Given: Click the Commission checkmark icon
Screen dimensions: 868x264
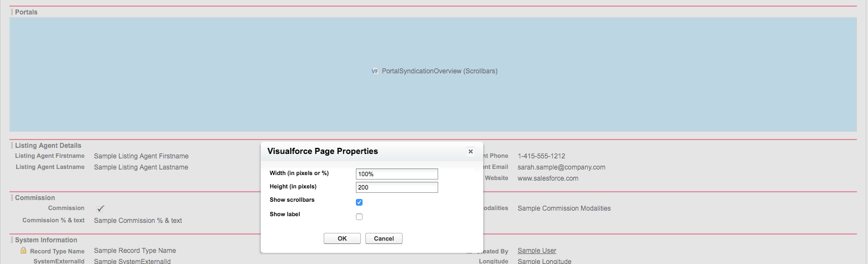Looking at the screenshot, I should pos(100,208).
